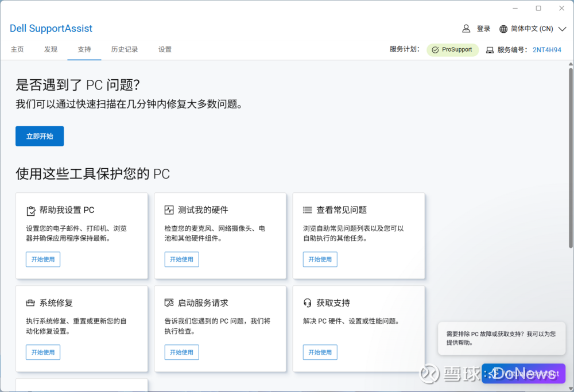Click 开始使用 under 获取支持
Screen dimensions: 574x392
320,352
